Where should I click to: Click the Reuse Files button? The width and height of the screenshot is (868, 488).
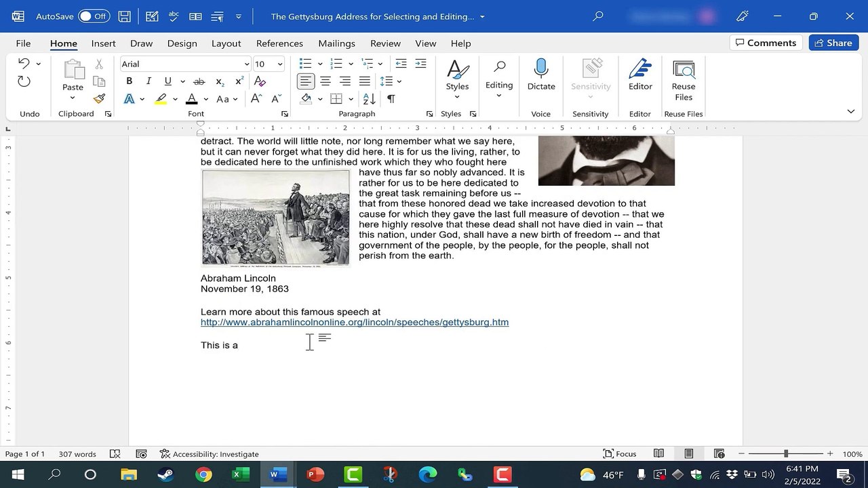click(684, 80)
